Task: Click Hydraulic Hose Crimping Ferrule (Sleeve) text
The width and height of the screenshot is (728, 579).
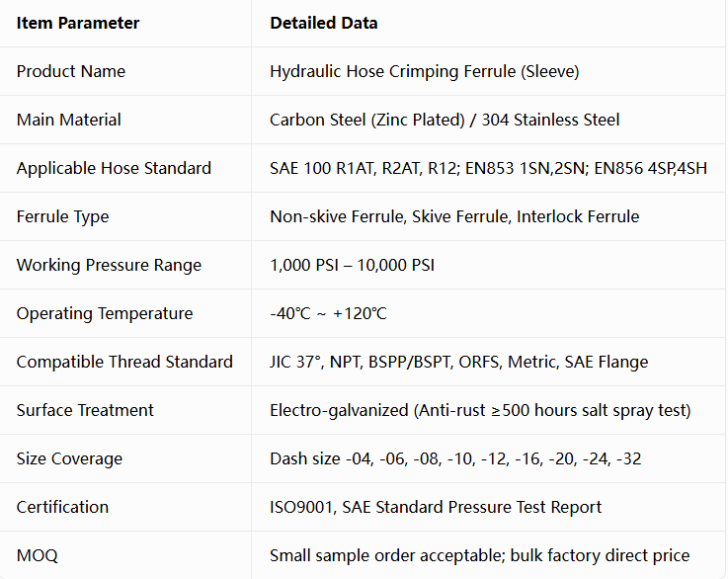Action: coord(425,71)
